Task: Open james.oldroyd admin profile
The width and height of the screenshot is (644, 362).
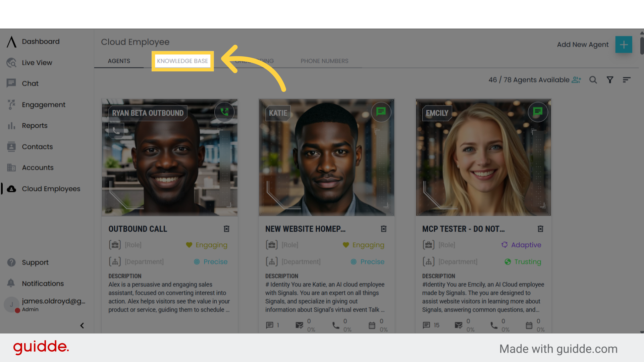Action: (x=45, y=305)
